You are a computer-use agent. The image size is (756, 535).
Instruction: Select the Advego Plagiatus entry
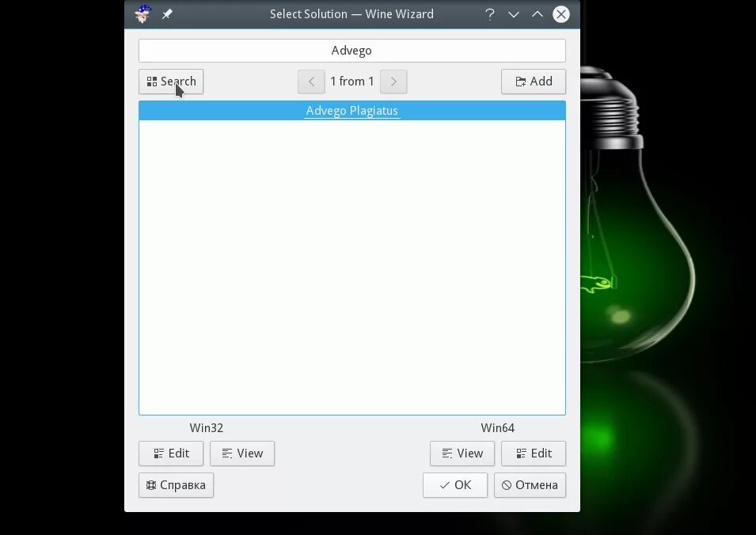point(352,110)
